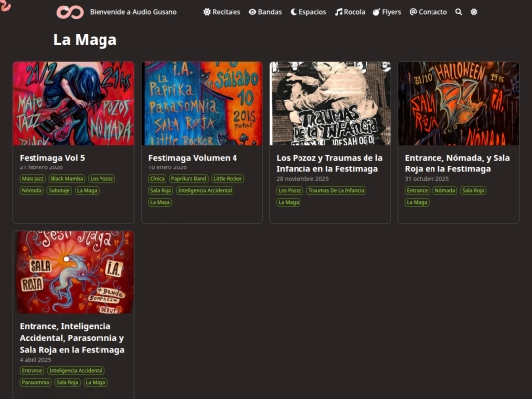Click the Nómada tag under Festimaga Vol 5
Screen dimensions: 532x399
pyautogui.click(x=32, y=191)
